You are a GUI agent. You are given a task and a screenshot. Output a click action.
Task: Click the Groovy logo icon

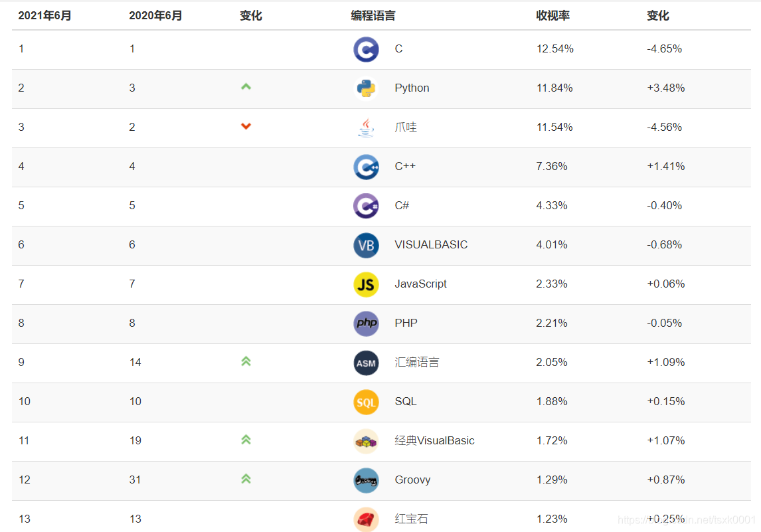pyautogui.click(x=366, y=481)
